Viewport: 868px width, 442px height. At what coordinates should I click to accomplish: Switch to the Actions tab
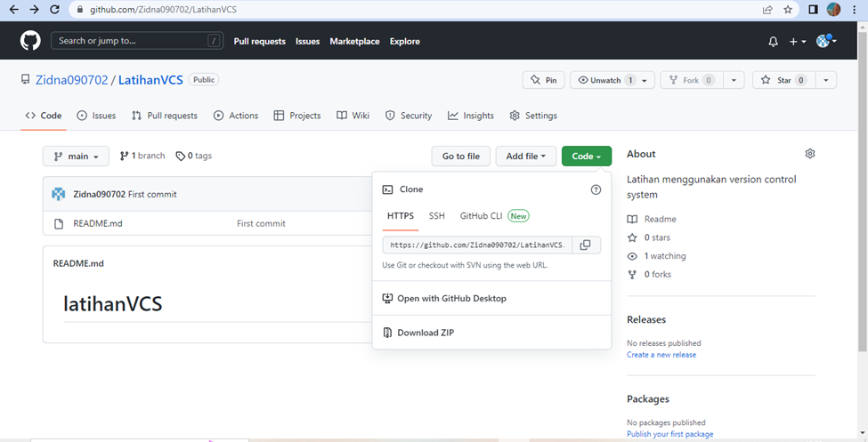point(236,116)
